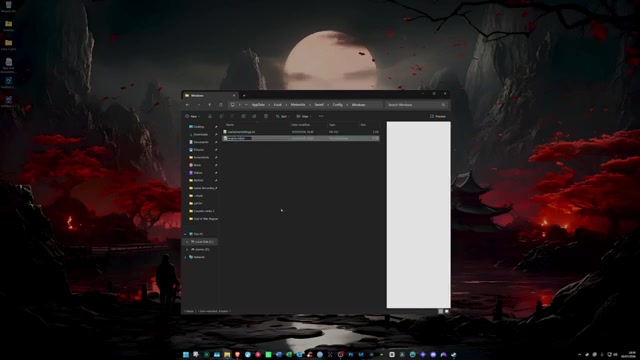Select the AppData breadcrumb segment

coord(258,105)
